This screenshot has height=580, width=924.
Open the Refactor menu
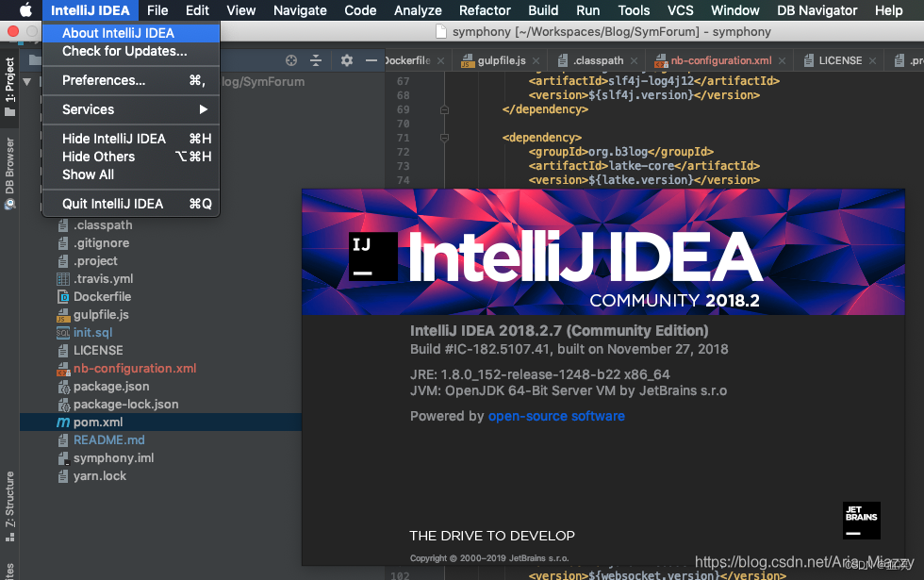(x=485, y=10)
